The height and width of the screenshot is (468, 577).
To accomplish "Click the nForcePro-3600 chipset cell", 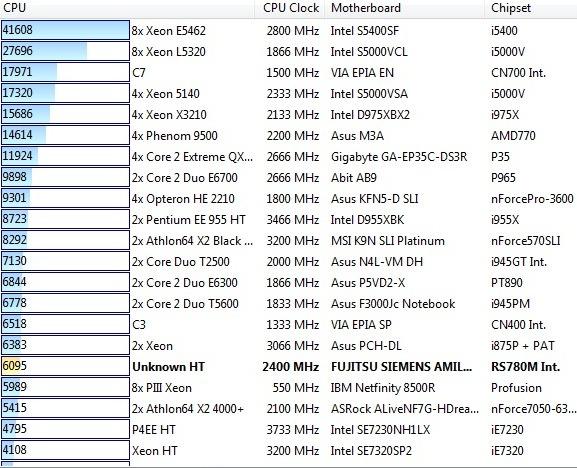I will (532, 199).
